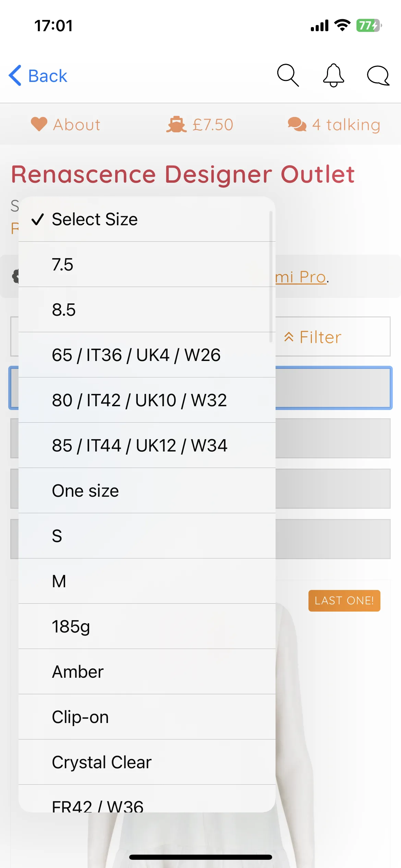Open notifications bell icon
The image size is (401, 868).
coord(333,75)
